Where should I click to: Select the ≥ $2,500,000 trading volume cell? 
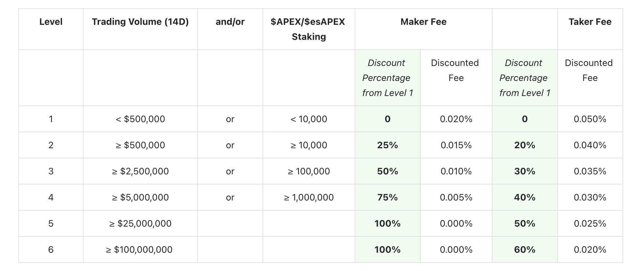[140, 171]
